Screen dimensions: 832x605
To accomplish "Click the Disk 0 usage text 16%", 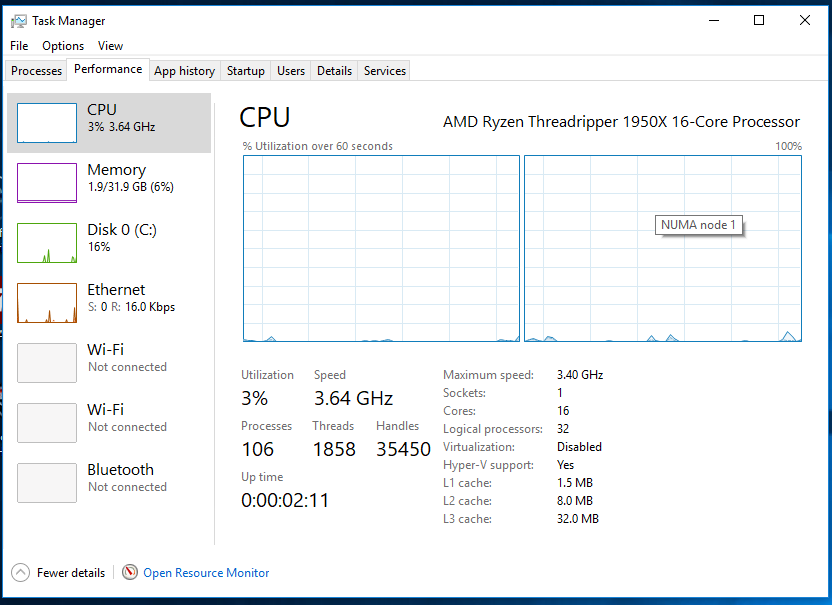I will pos(99,247).
